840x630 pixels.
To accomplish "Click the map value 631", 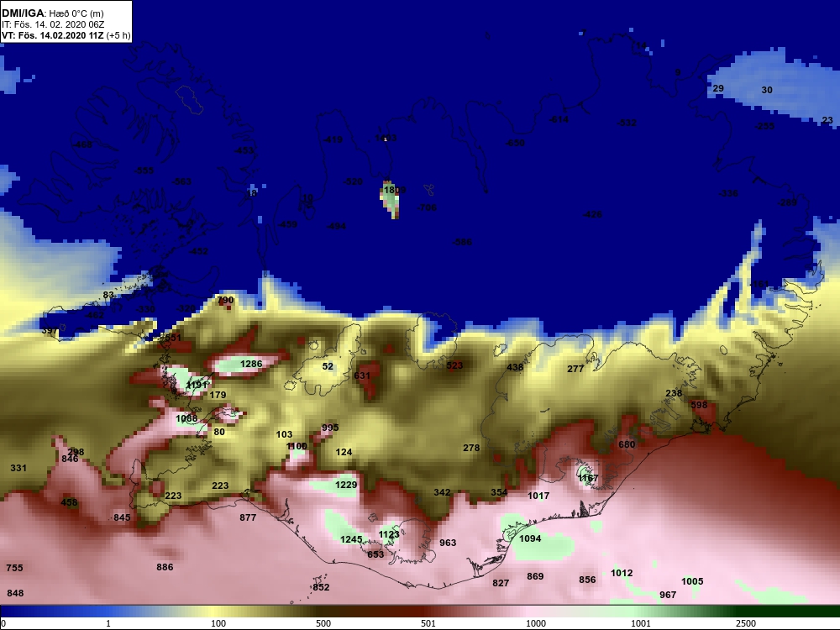I will tap(362, 375).
